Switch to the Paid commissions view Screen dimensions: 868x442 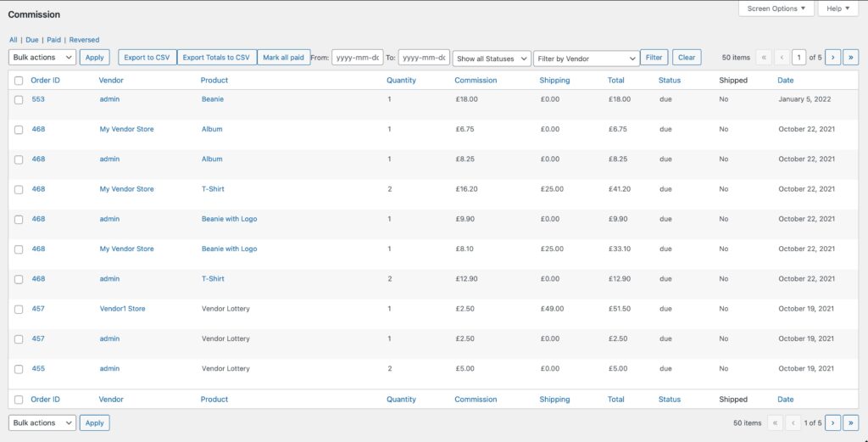coord(54,40)
